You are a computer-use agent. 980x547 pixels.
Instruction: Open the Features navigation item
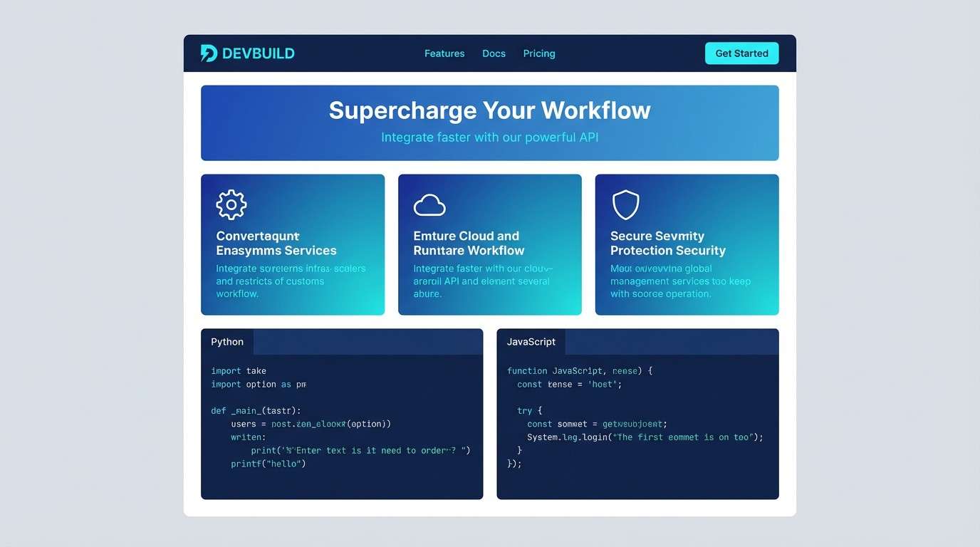tap(444, 53)
